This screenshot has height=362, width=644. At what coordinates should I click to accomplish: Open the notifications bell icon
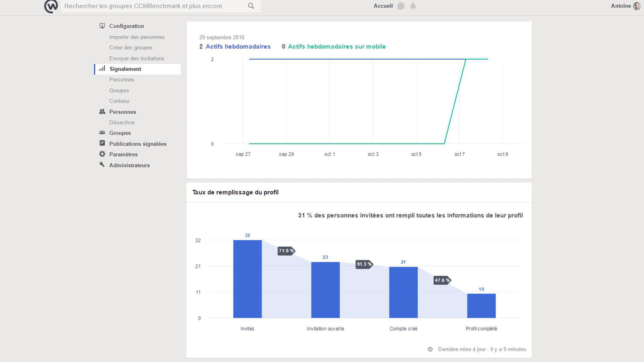(413, 6)
